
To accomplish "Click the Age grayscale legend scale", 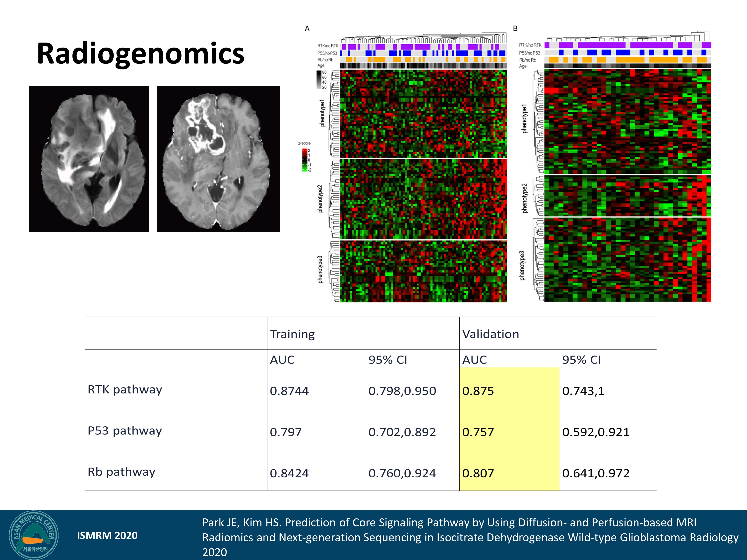I will [x=319, y=80].
